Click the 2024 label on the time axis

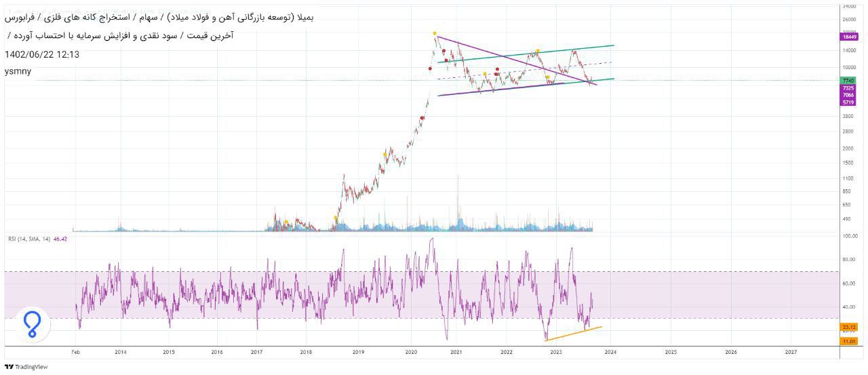(610, 353)
